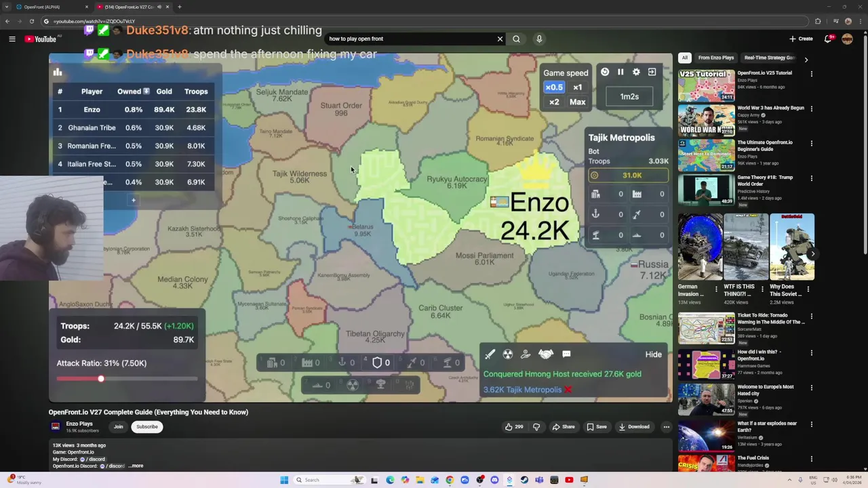Click YouTube search magnifier button
The height and width of the screenshot is (488, 868).
click(x=516, y=39)
